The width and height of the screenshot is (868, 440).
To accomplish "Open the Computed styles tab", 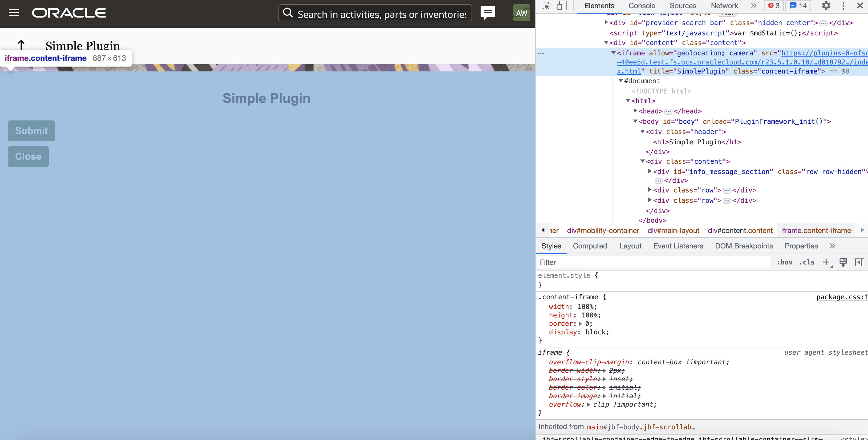I will click(x=590, y=246).
